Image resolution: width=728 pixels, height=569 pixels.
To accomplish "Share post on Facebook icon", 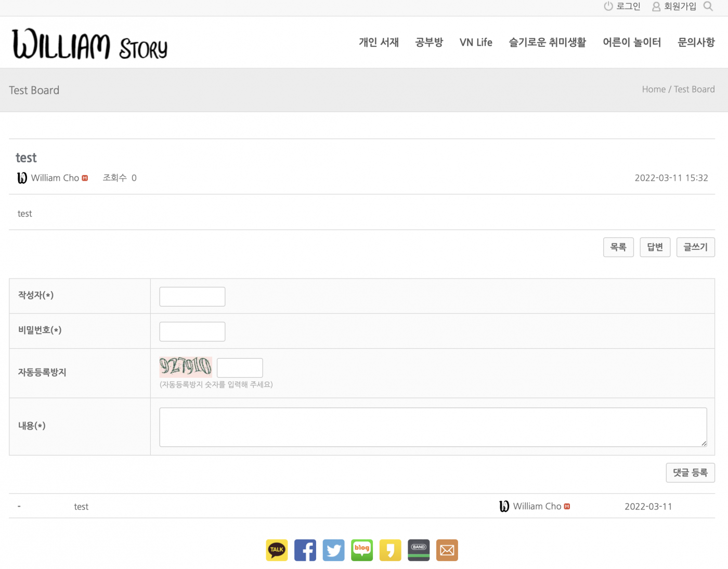I will click(305, 550).
